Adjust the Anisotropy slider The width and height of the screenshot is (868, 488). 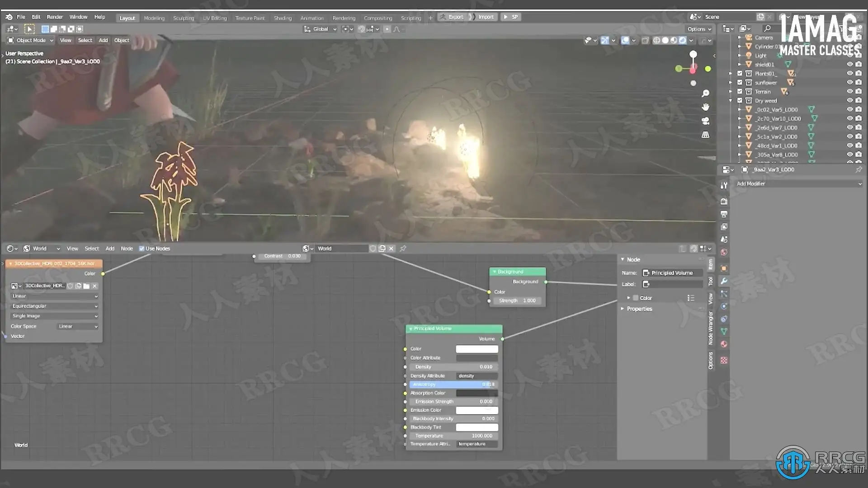click(452, 385)
